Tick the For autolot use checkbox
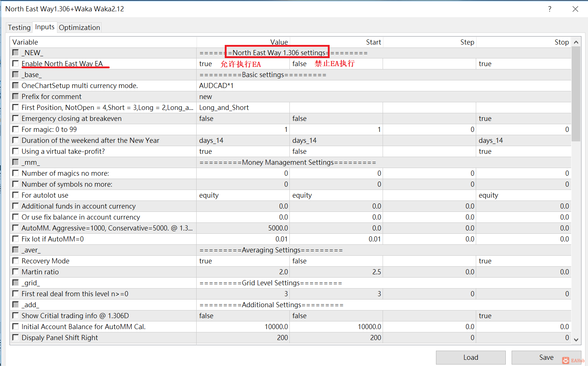 (x=16, y=195)
